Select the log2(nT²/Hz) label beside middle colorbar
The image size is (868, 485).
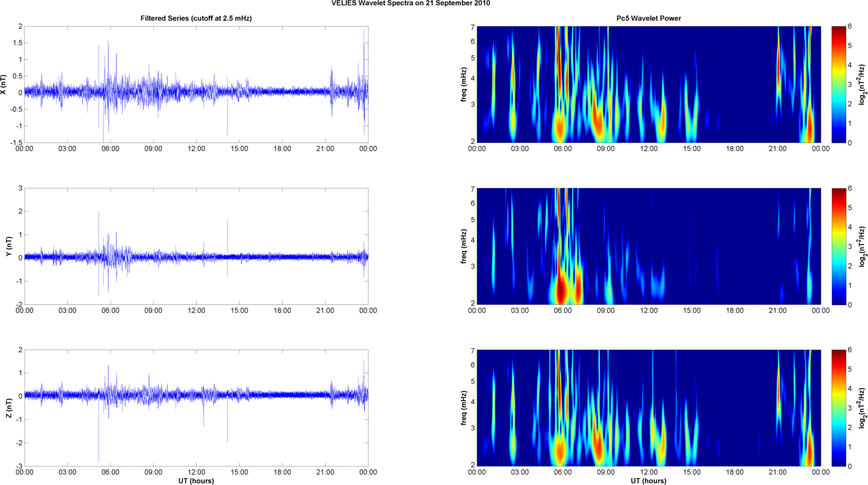pos(863,246)
